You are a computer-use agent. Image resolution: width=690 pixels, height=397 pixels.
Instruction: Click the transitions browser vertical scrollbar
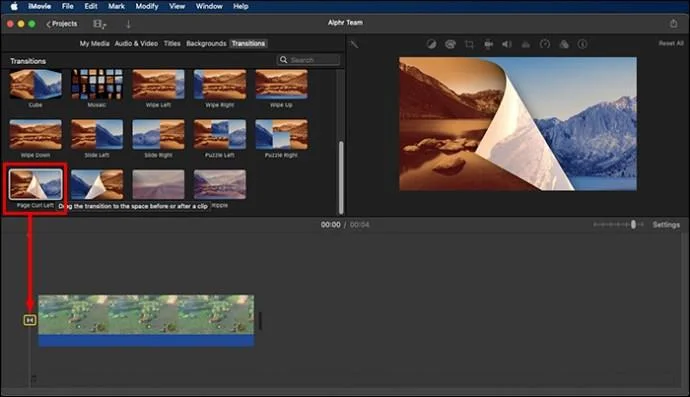341,177
